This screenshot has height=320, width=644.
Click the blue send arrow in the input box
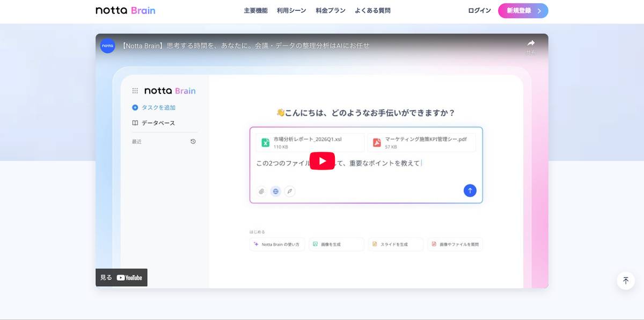470,190
